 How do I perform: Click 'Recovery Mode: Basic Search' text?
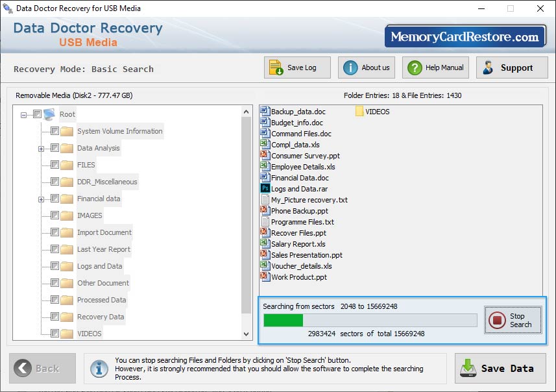pos(84,69)
